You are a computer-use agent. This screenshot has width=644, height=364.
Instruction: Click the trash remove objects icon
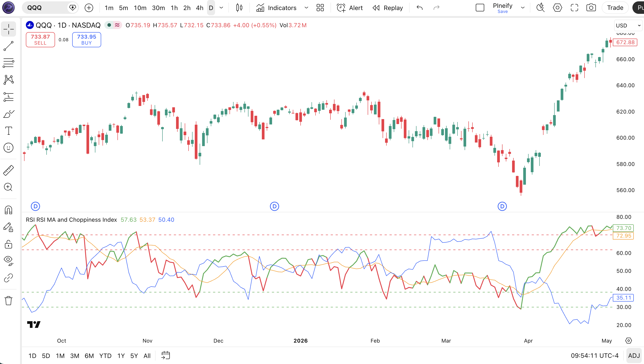8,300
